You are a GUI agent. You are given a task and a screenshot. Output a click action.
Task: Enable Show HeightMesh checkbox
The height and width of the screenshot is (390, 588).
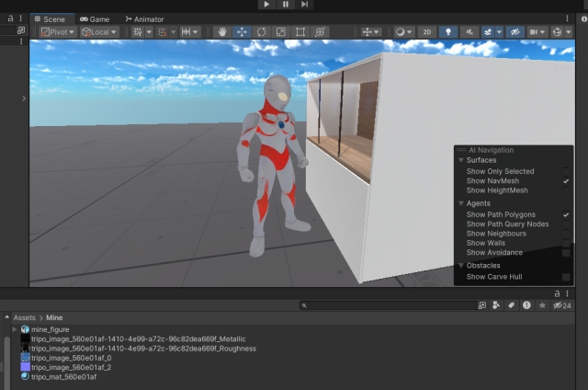pyautogui.click(x=566, y=190)
